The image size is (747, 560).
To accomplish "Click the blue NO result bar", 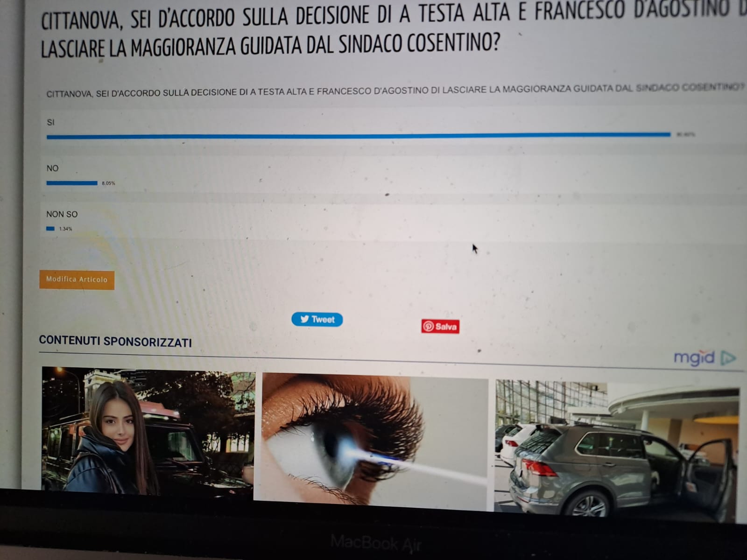I will (x=71, y=183).
